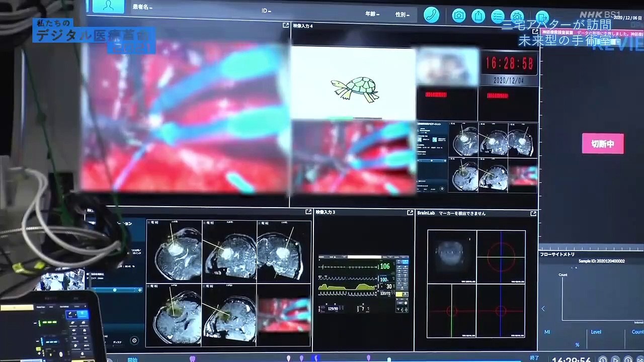Click the heart rate value 106
Image resolution: width=644 pixels, height=362 pixels.
[x=385, y=266]
